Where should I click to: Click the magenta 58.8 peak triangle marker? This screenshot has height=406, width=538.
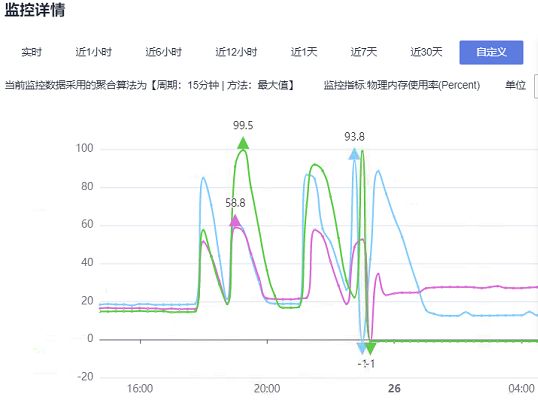point(235,221)
